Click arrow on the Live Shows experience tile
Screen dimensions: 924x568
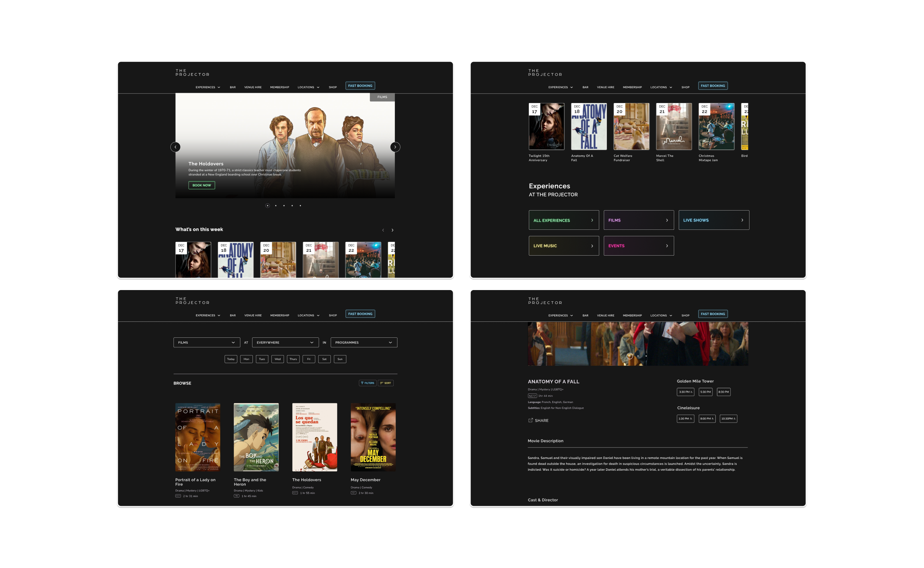pos(742,220)
